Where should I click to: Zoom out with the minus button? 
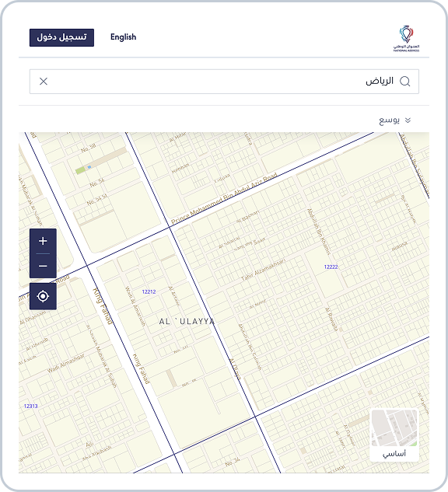43,266
